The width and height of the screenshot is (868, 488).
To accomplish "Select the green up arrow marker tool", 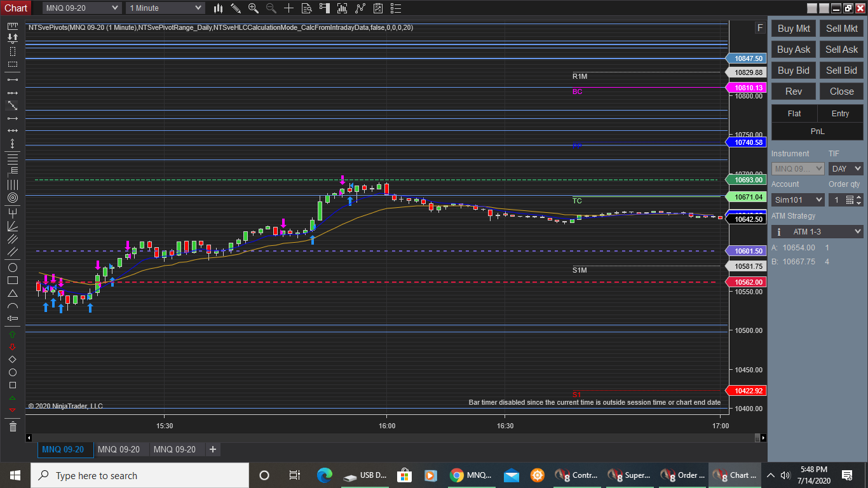I will tap(12, 334).
